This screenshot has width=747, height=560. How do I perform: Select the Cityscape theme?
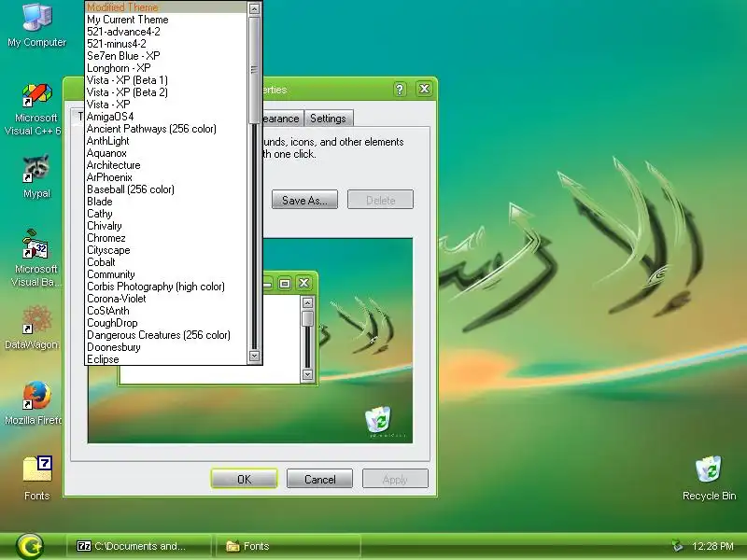point(166,250)
